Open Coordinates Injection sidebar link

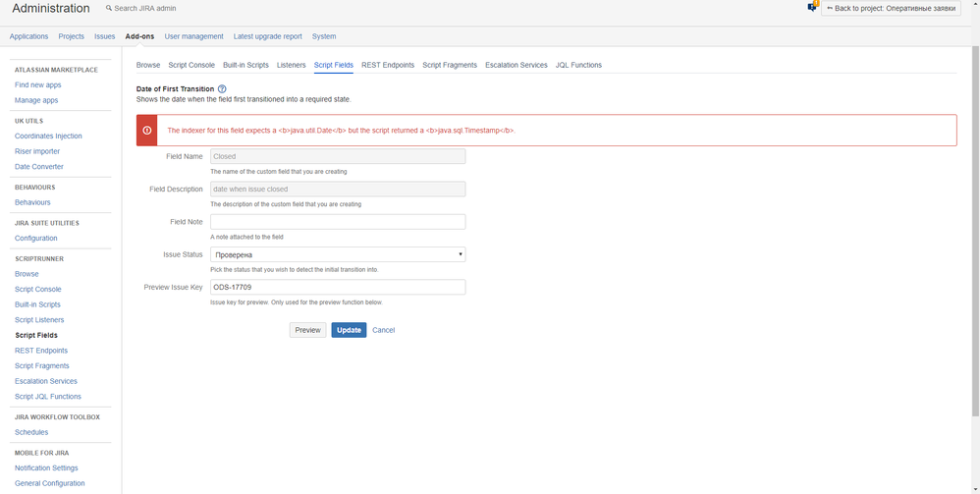click(48, 136)
